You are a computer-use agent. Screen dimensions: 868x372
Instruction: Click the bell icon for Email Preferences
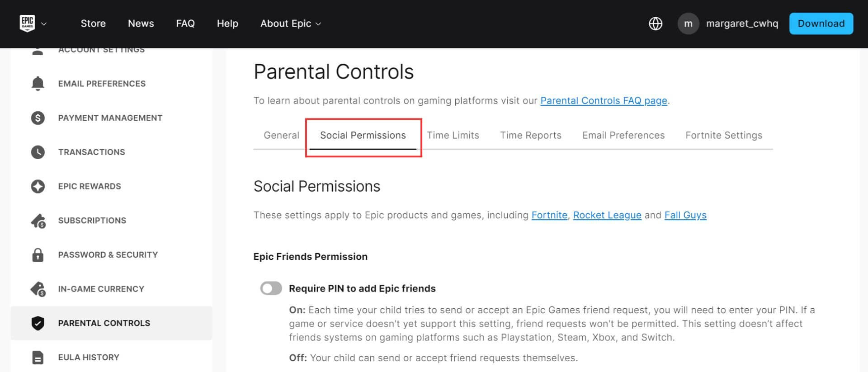pos(38,84)
